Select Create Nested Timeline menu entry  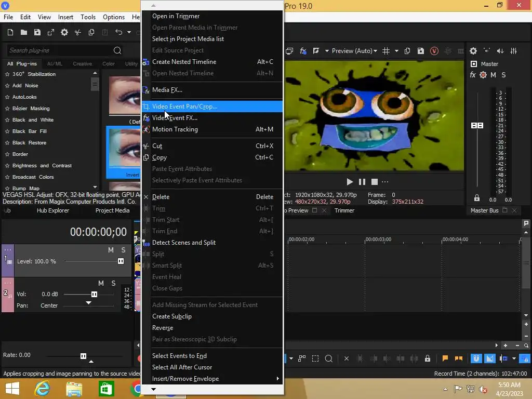coord(212,62)
